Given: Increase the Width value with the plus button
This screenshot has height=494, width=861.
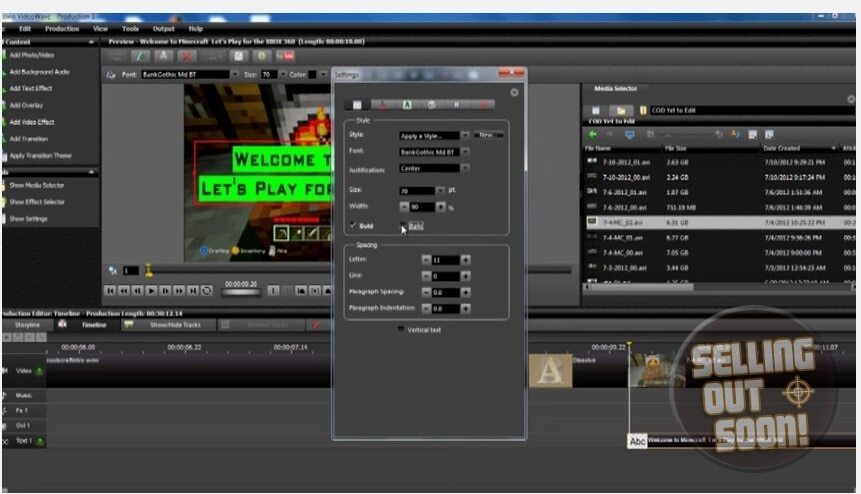Looking at the screenshot, I should [x=440, y=207].
